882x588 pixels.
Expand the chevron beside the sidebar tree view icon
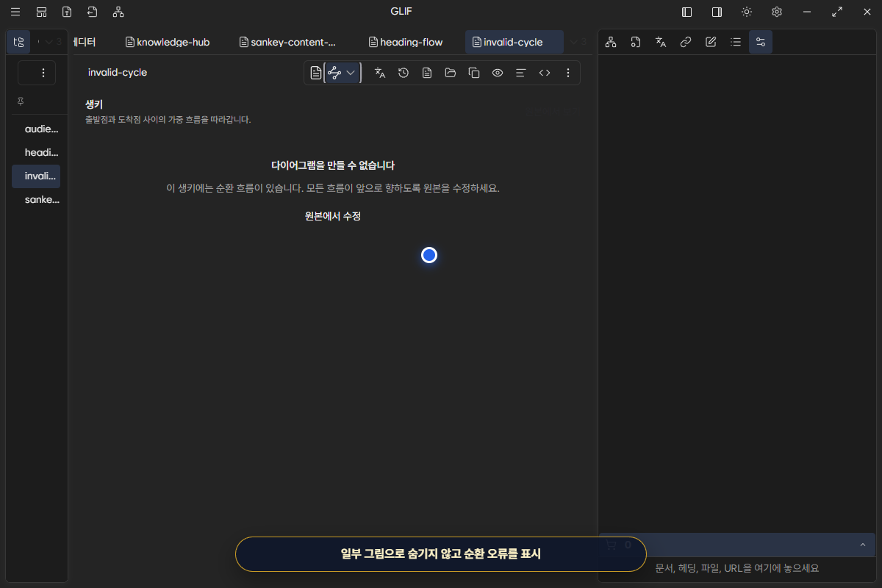[x=49, y=42]
